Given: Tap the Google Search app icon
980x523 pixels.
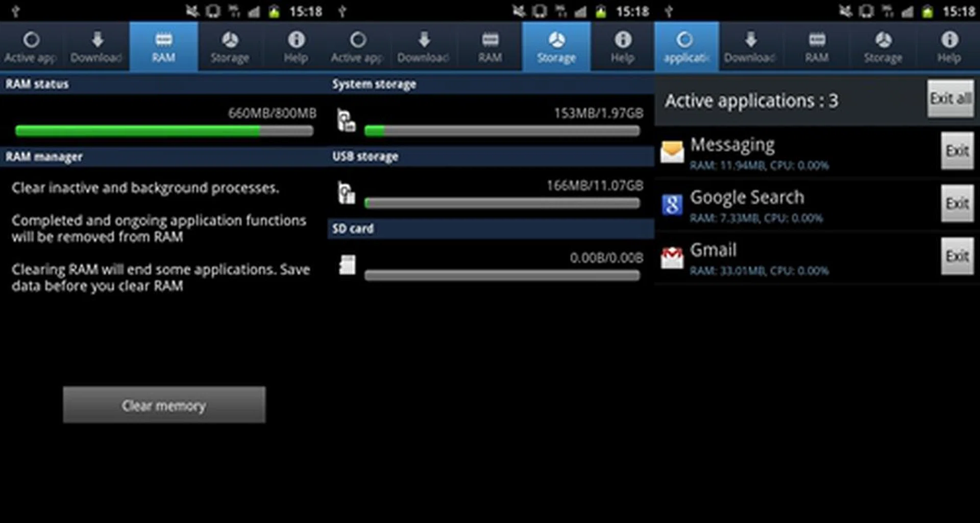Looking at the screenshot, I should pos(672,205).
